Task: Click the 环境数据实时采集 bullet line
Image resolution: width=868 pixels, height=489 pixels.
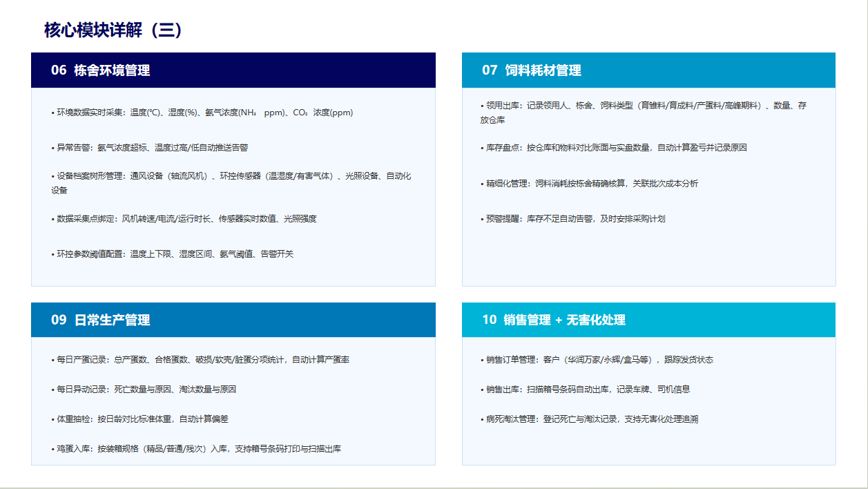Action: coord(202,113)
